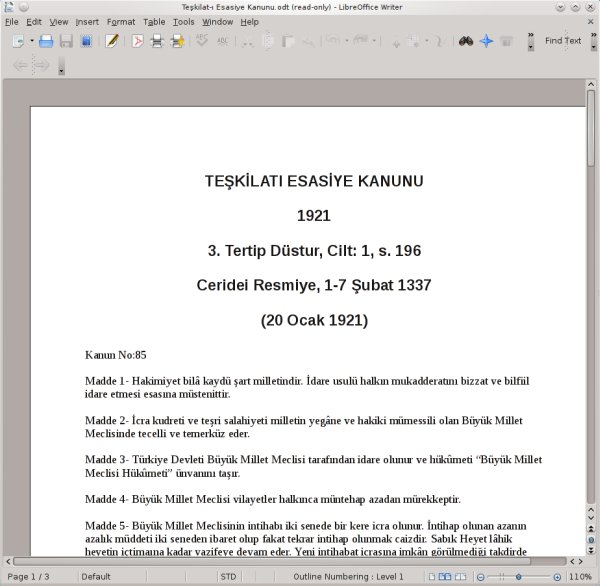Click the Default page style status field
The height and width of the screenshot is (586, 600).
(96, 576)
